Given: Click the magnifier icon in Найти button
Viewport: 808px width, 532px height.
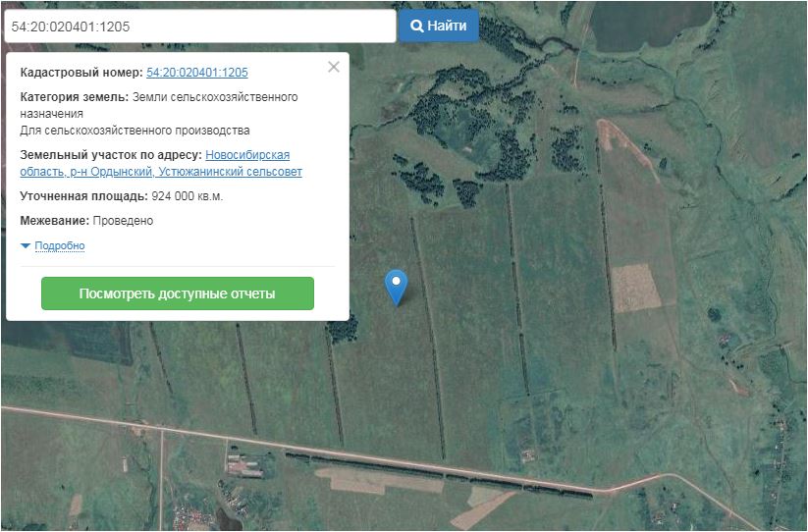Looking at the screenshot, I should [417, 26].
